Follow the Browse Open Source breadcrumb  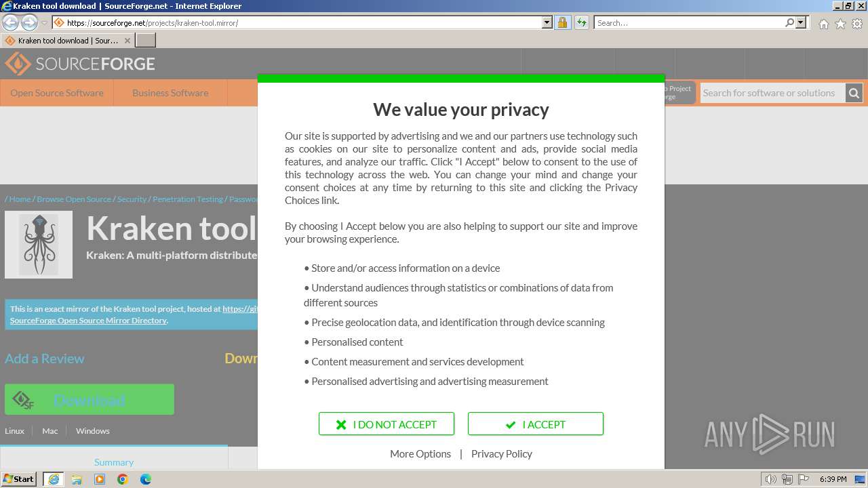pyautogui.click(x=74, y=199)
